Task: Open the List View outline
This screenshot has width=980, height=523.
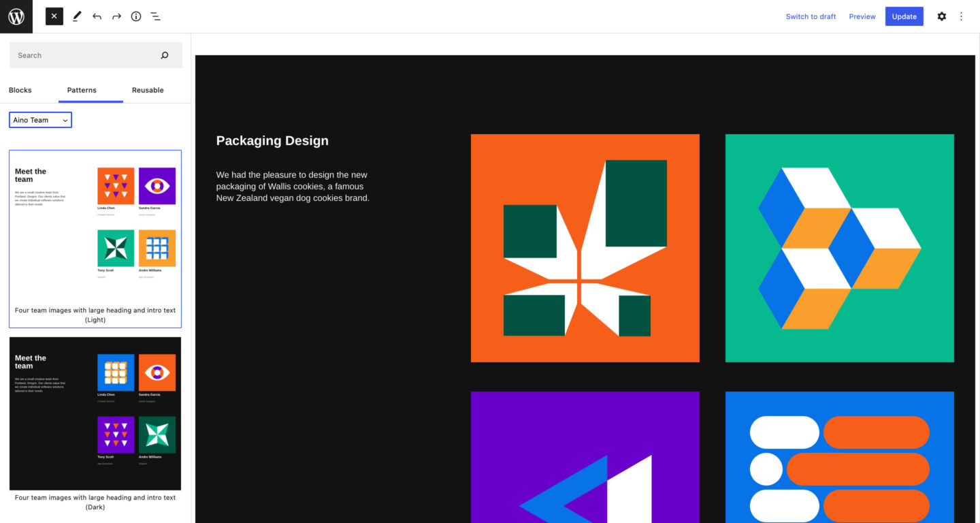Action: 155,16
